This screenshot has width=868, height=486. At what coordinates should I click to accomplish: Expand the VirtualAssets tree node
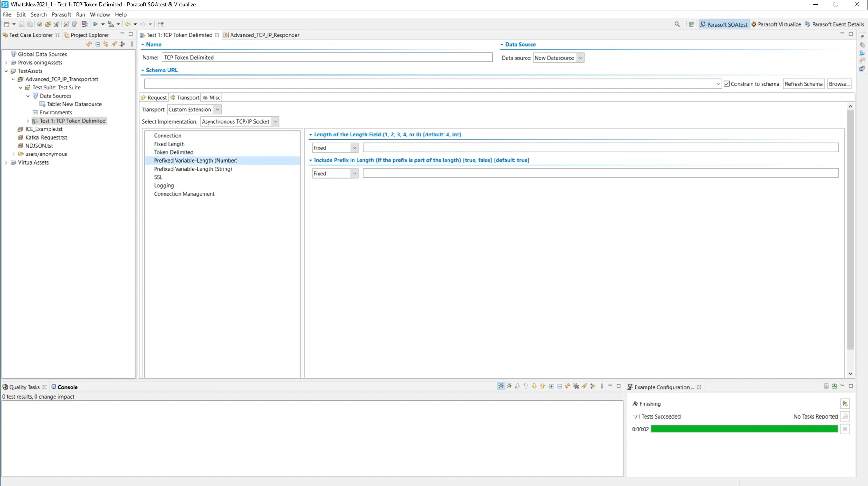click(6, 162)
